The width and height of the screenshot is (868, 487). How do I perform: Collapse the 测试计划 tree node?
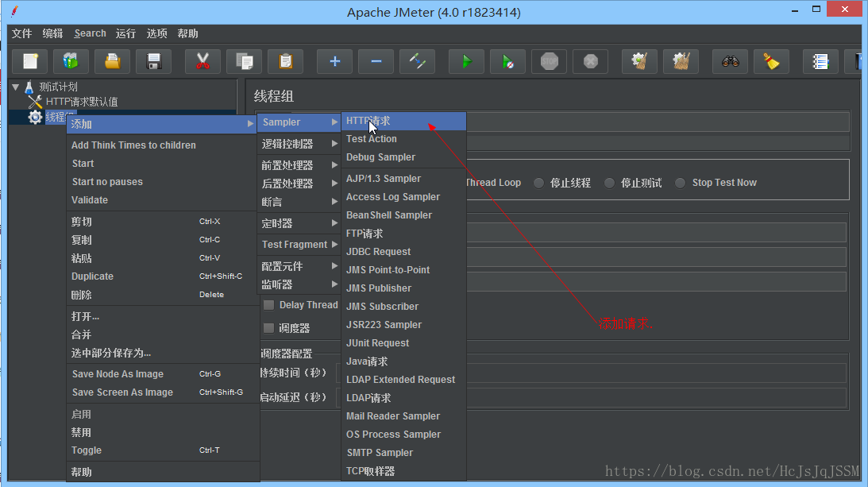[x=16, y=87]
